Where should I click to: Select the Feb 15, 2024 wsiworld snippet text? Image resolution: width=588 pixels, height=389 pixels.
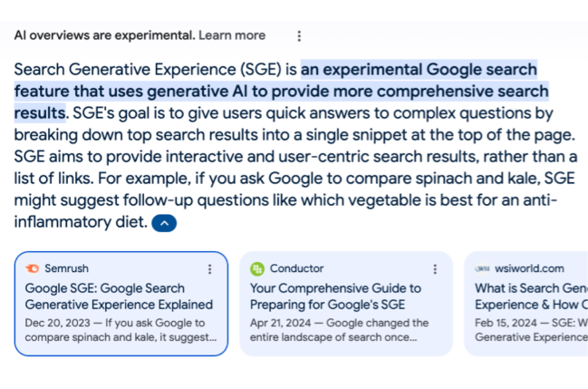coord(532,330)
